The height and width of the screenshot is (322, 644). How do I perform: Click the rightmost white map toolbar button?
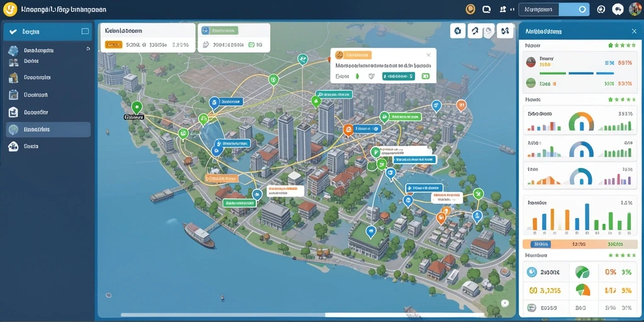click(505, 30)
